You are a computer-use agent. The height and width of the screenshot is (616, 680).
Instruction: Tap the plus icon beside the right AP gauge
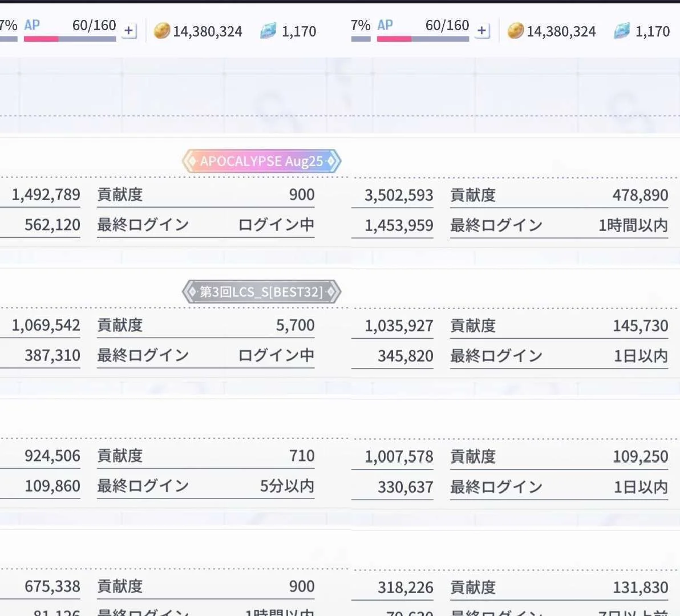483,31
